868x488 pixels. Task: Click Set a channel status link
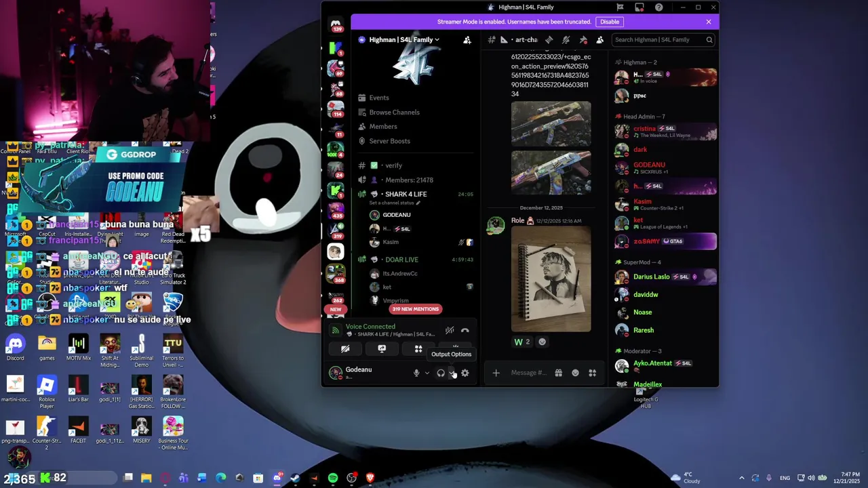click(395, 203)
